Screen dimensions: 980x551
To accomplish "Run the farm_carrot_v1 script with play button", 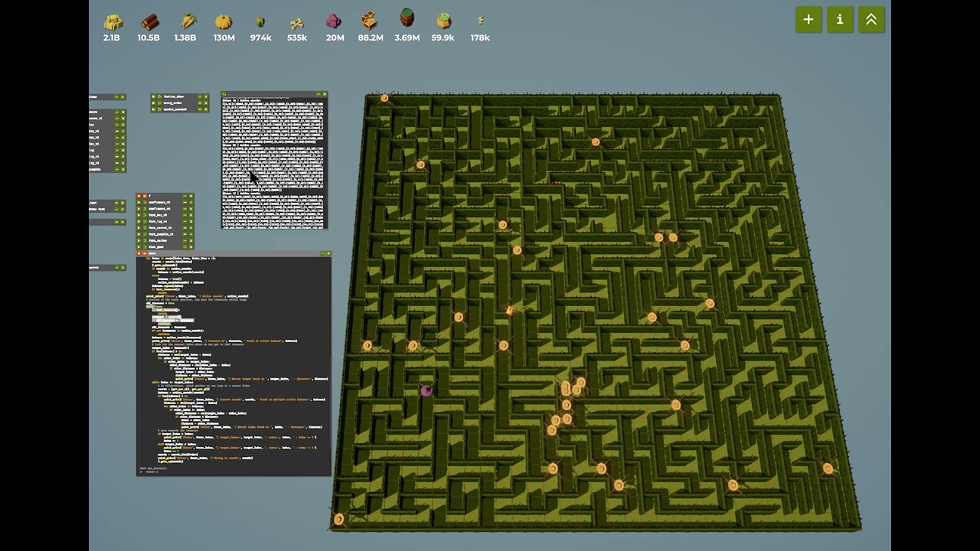I will [x=139, y=228].
